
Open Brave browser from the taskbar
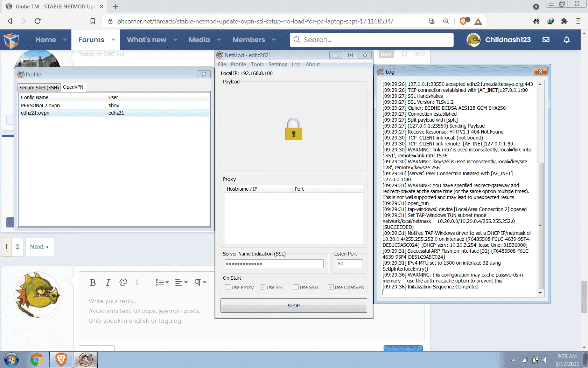pos(61,360)
